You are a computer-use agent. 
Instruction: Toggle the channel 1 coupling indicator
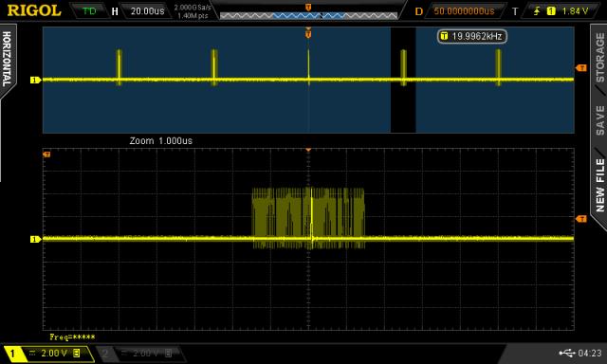32,353
